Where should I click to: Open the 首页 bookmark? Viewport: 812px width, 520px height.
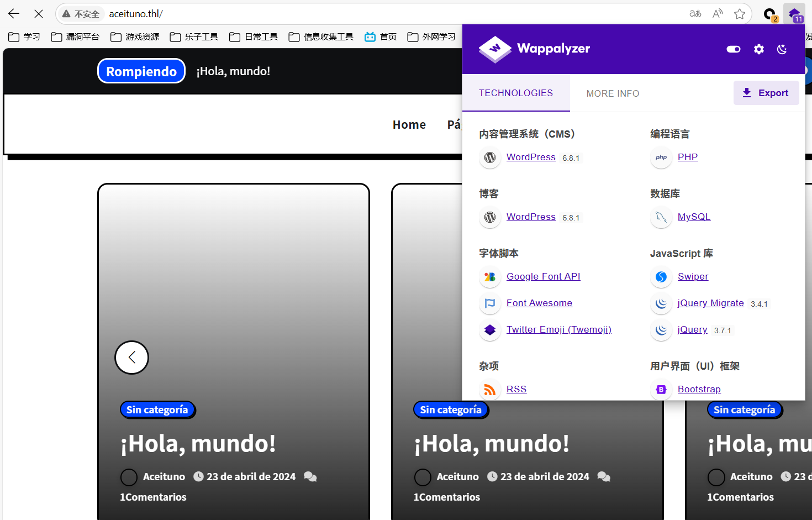coord(381,37)
